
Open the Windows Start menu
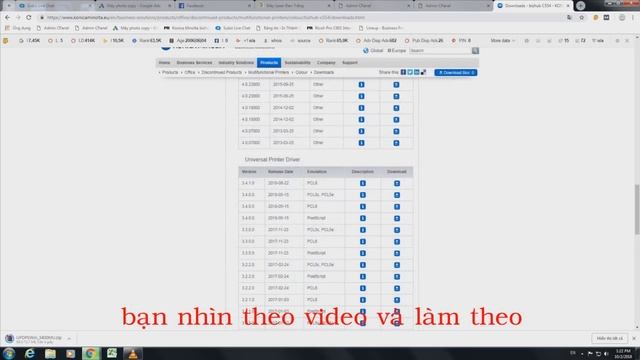point(9,353)
